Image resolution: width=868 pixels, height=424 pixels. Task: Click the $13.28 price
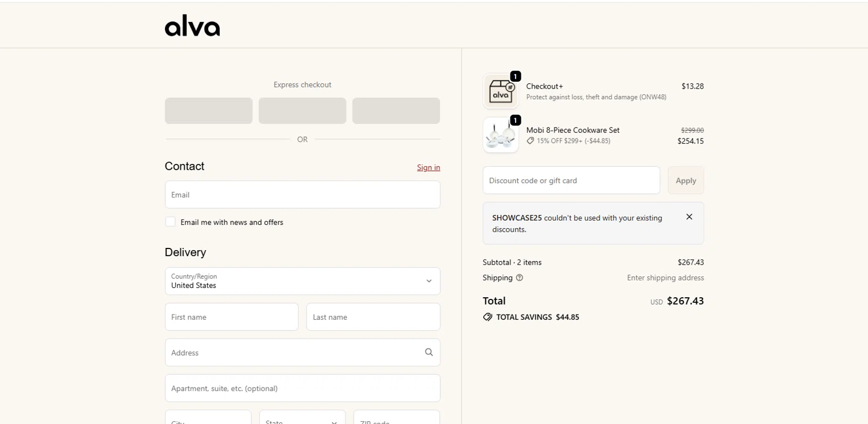pyautogui.click(x=693, y=86)
